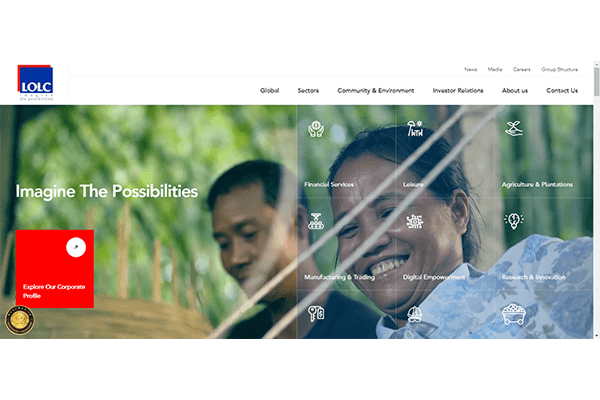
Task: Select the Digital Empowerment circuit chip icon
Action: [x=415, y=221]
